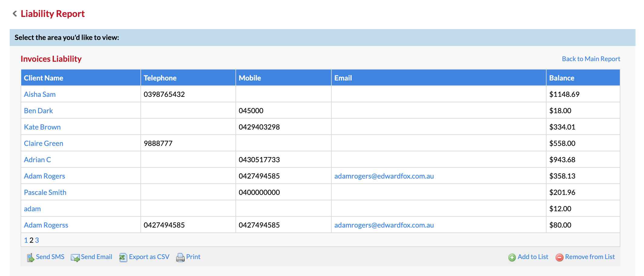Open client Pascale Smith
Viewport: 644px width, 276px height.
coord(45,192)
